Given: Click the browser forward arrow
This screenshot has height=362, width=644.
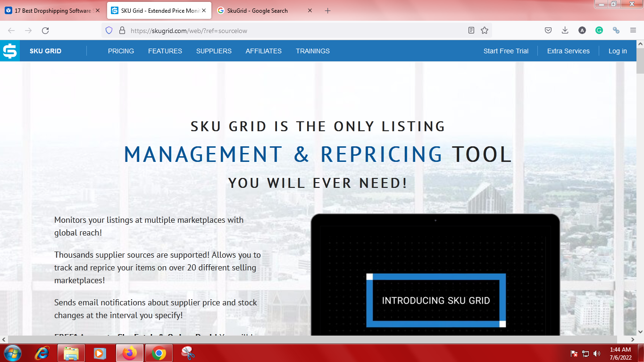Looking at the screenshot, I should click(x=28, y=30).
